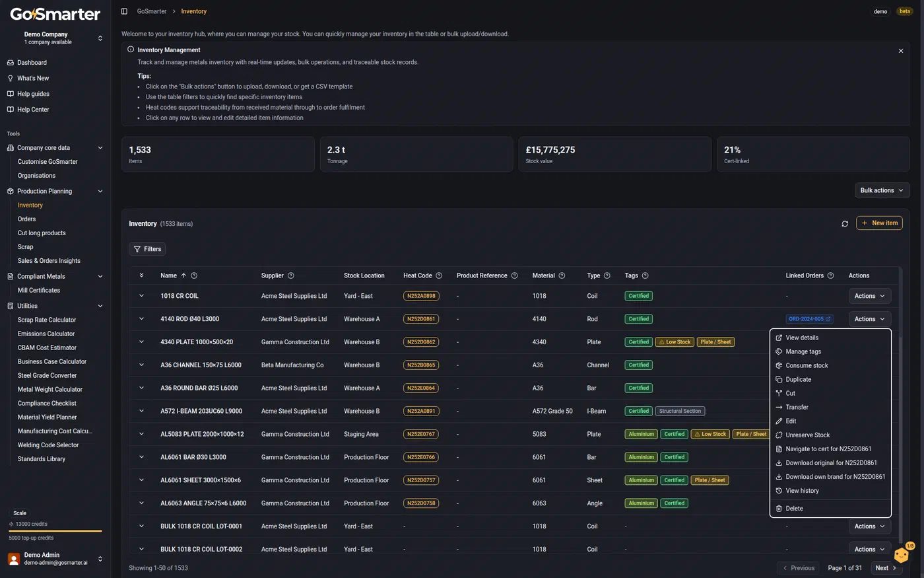Collapse the Company core data section
Image resolution: width=924 pixels, height=578 pixels.
click(x=100, y=148)
